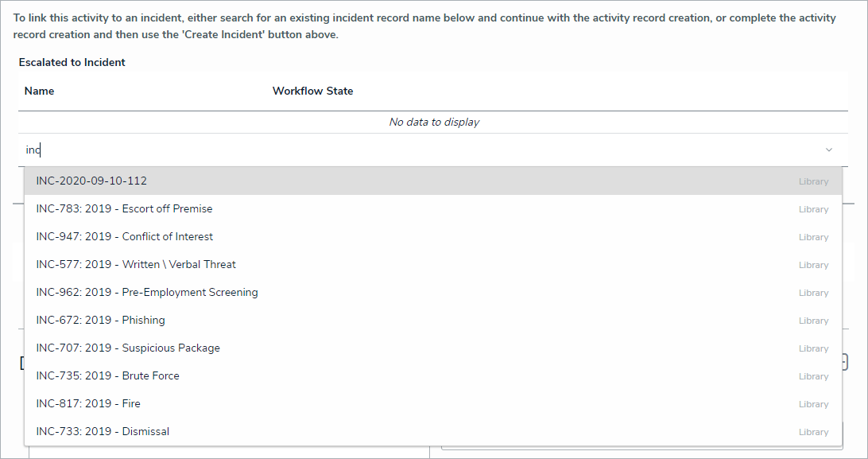Select INC-733: 2019 - Dismissal
The width and height of the screenshot is (868, 459).
pos(103,432)
